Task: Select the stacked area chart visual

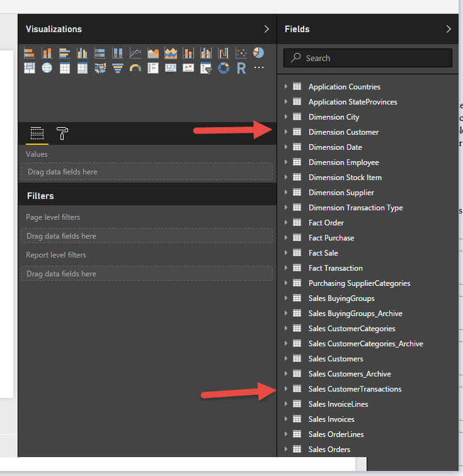Action: pyautogui.click(x=171, y=53)
